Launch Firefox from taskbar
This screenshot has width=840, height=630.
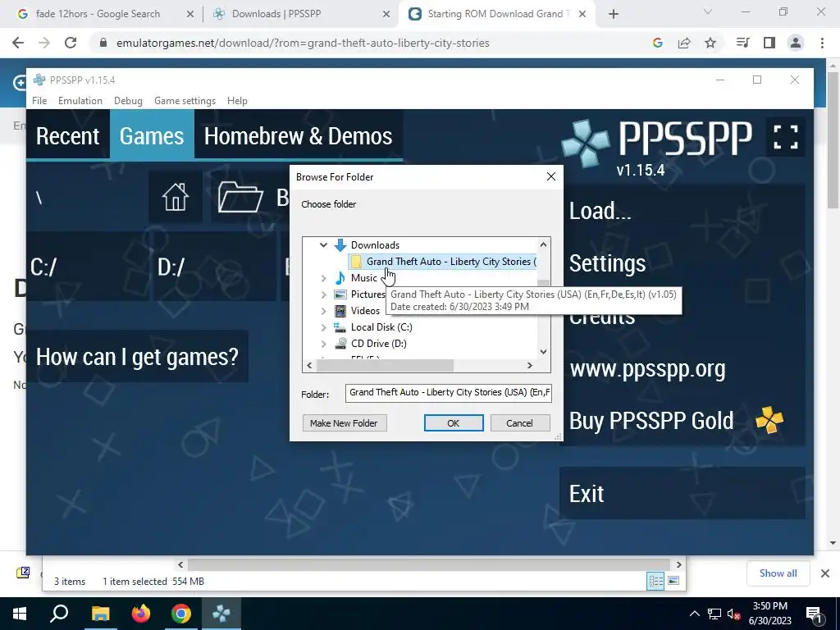141,614
